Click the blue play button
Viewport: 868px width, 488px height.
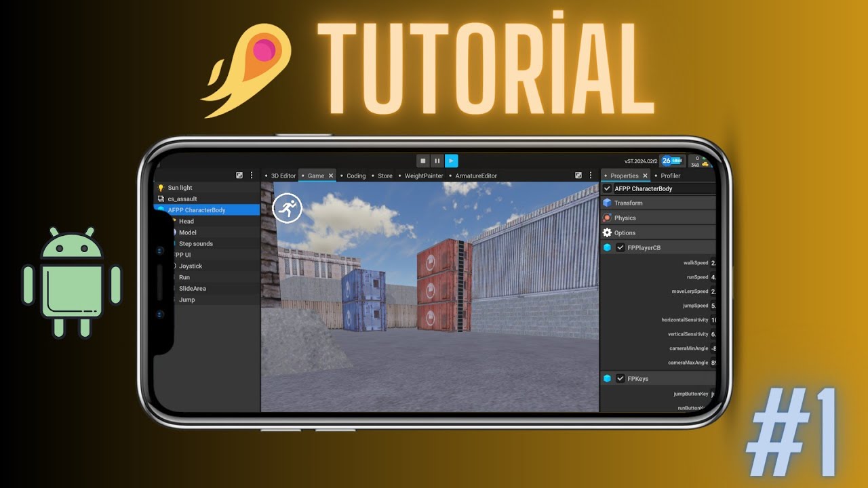pos(452,161)
